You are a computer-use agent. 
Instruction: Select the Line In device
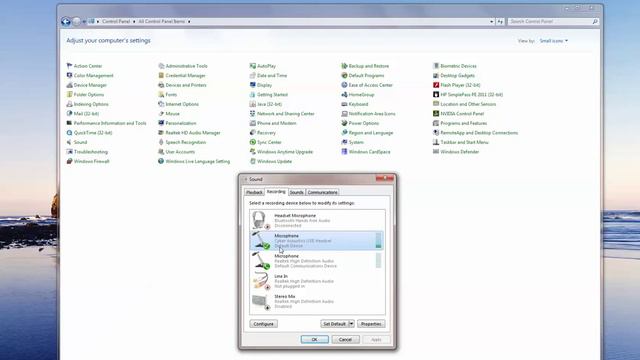[317, 281]
